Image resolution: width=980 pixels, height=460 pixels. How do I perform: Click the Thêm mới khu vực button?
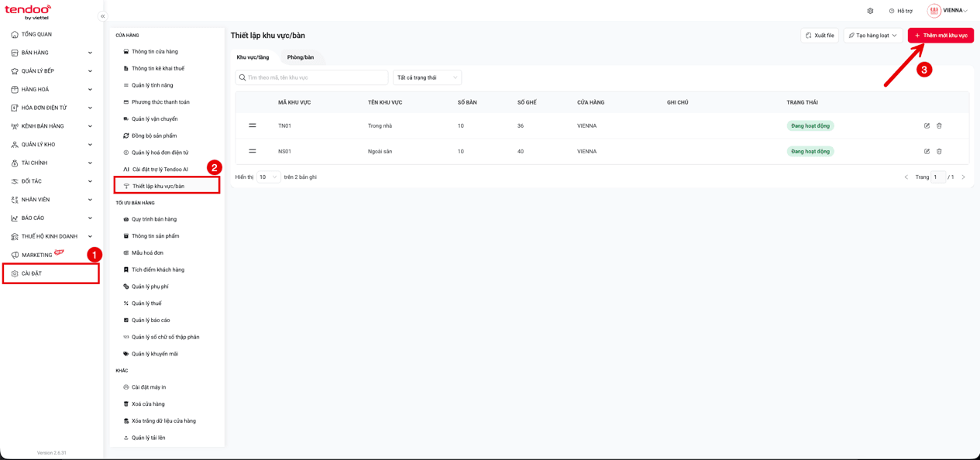point(940,36)
